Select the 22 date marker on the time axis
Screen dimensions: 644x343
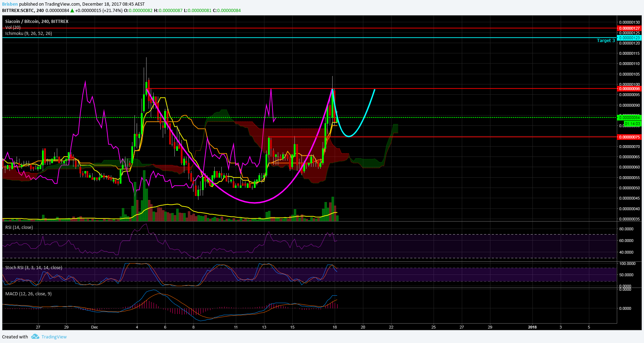(x=391, y=327)
